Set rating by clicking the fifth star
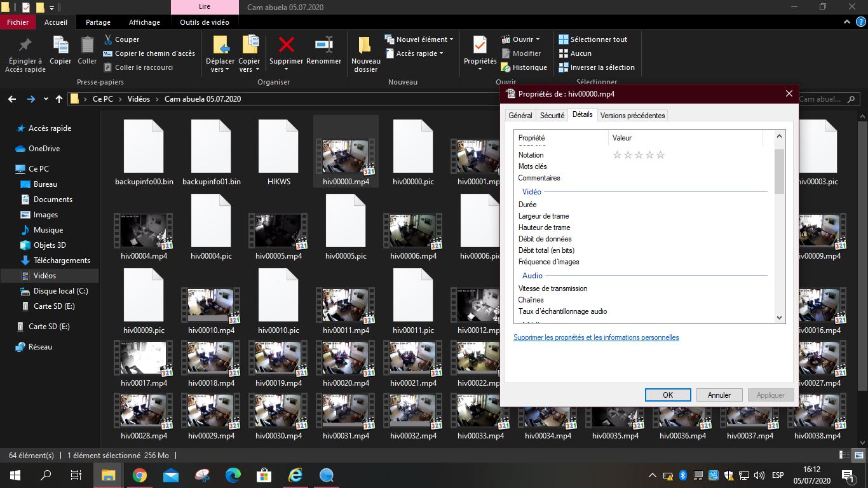Screen dimensions: 868x488 tap(660, 155)
